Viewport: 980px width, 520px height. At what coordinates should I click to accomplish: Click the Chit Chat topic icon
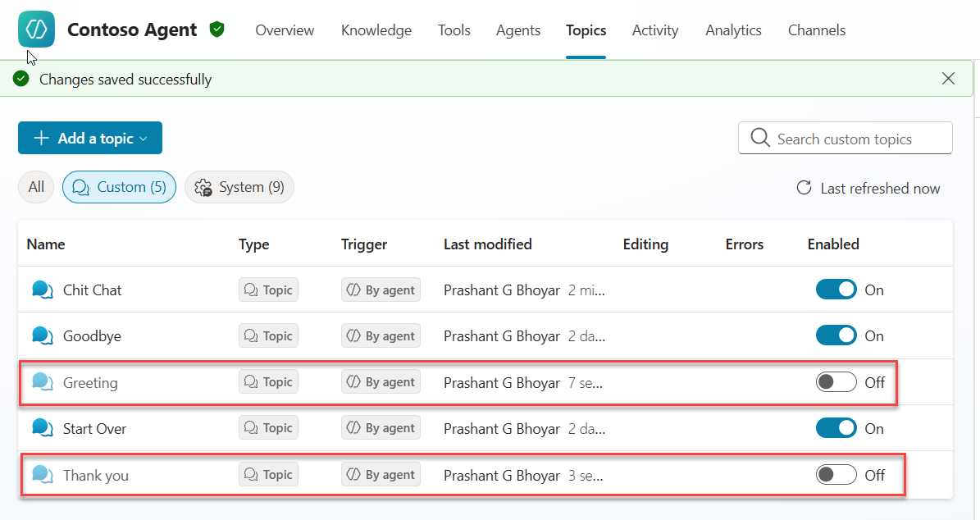click(43, 290)
